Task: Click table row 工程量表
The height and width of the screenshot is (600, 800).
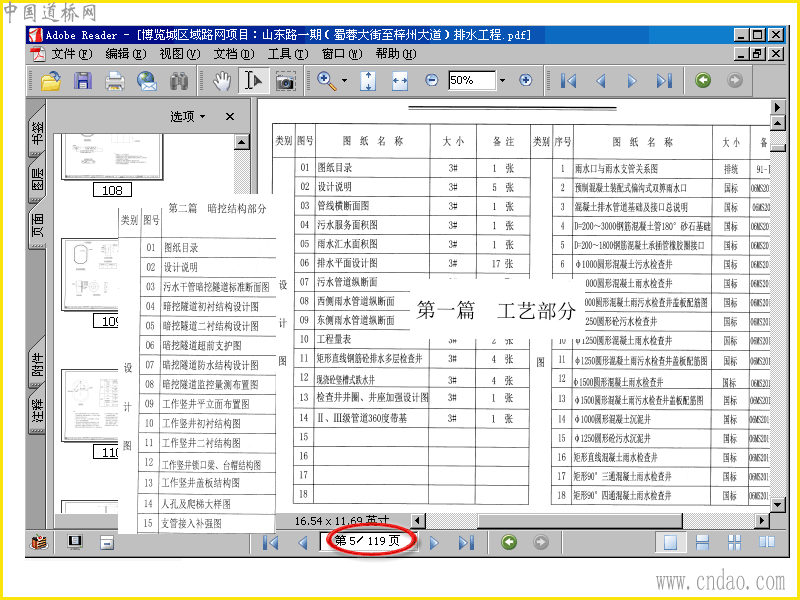Action: (x=412, y=339)
